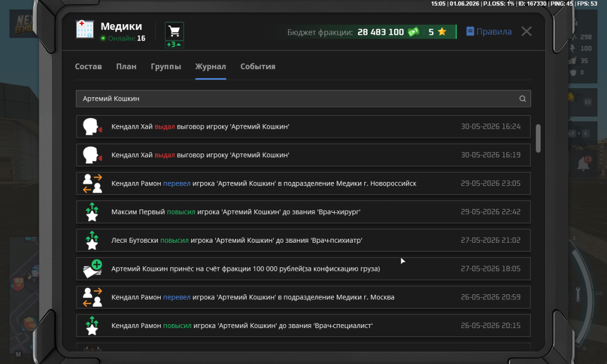Click the search magnifier icon
Viewport: 607px width, 364px height.
pos(522,99)
